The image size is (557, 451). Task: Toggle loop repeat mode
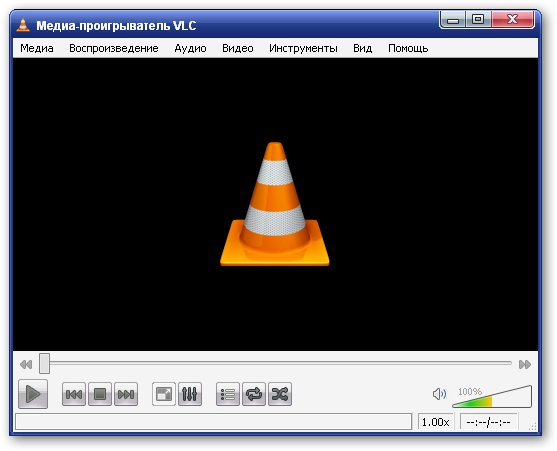pyautogui.click(x=254, y=394)
